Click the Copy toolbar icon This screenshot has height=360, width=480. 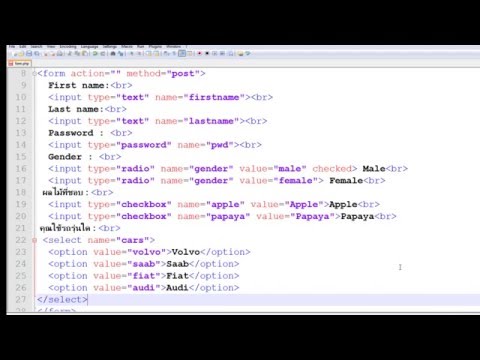(77, 53)
